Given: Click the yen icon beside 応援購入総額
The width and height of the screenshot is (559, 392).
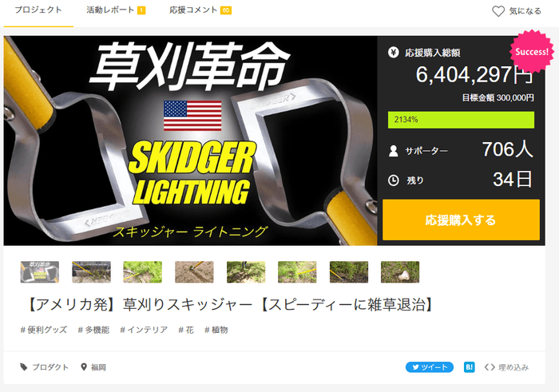Looking at the screenshot, I should point(393,53).
